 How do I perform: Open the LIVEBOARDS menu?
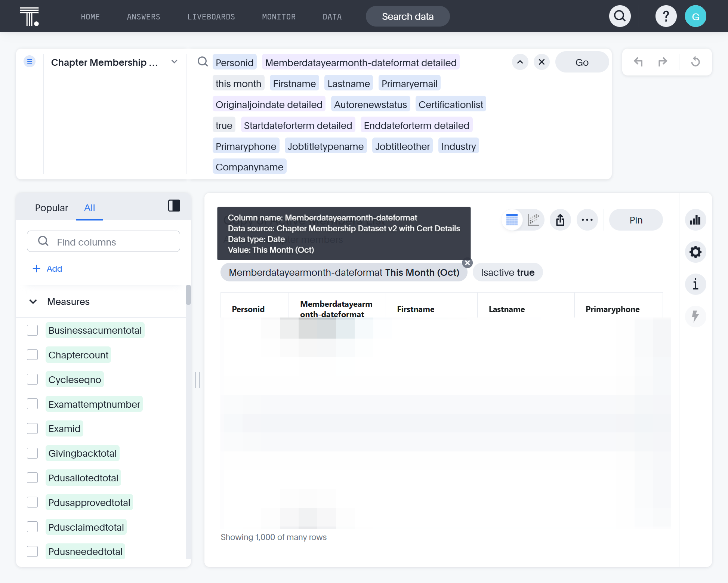click(211, 17)
